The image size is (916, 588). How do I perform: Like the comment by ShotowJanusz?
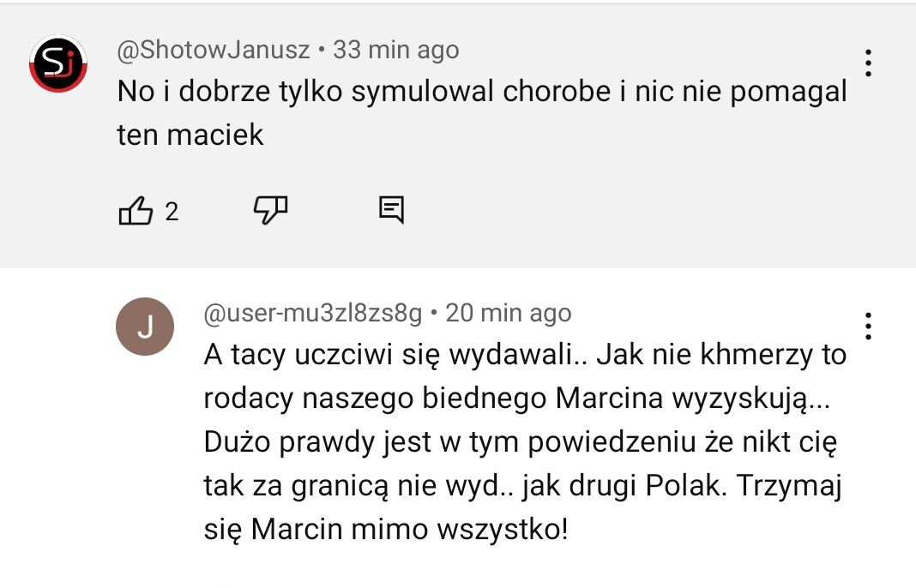[136, 210]
